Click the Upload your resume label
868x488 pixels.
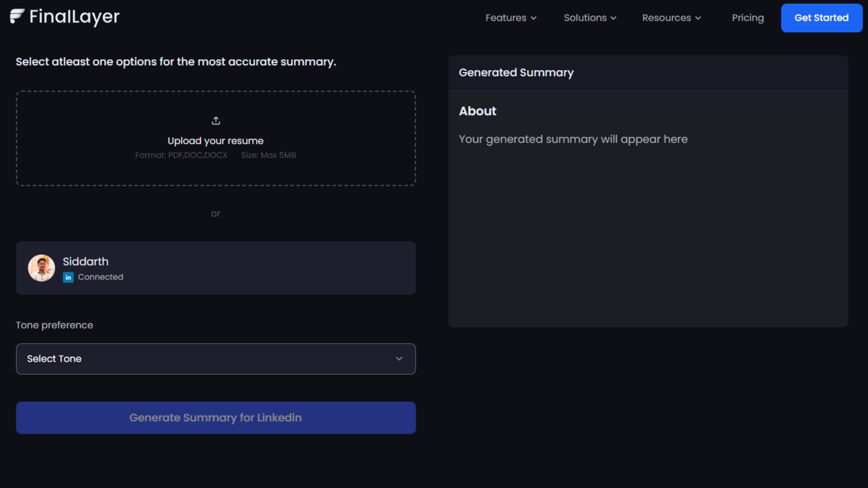(x=216, y=141)
